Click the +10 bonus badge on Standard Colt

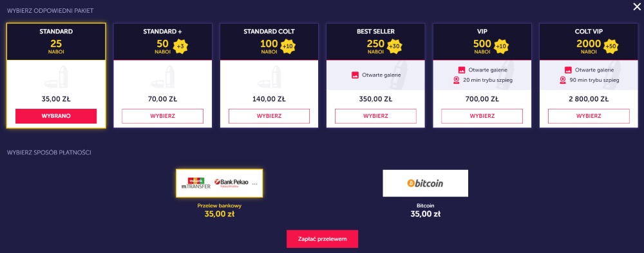coord(287,46)
